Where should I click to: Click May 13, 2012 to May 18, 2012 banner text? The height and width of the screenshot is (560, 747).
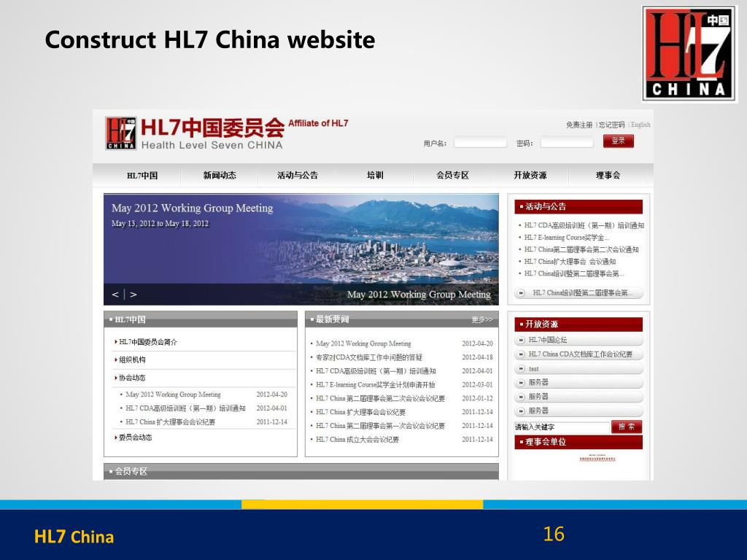pyautogui.click(x=160, y=223)
